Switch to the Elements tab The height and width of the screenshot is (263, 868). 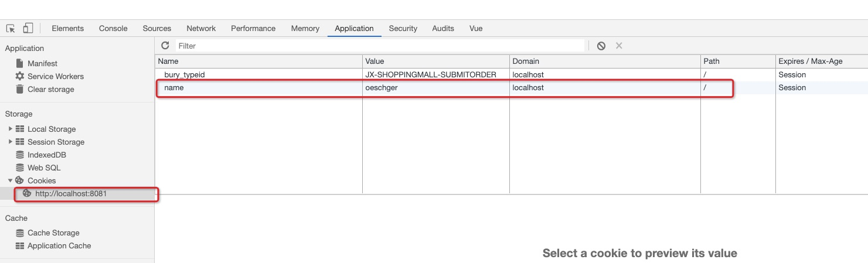pyautogui.click(x=67, y=28)
